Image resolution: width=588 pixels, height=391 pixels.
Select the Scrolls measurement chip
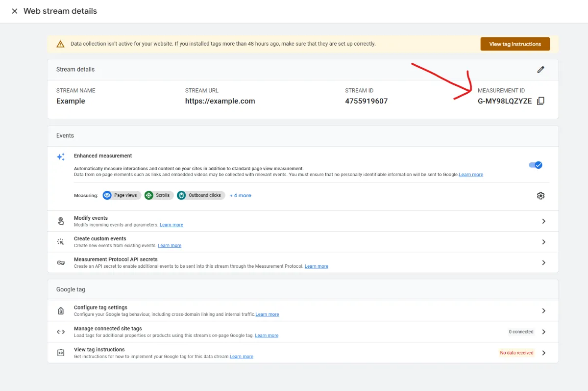(x=159, y=195)
